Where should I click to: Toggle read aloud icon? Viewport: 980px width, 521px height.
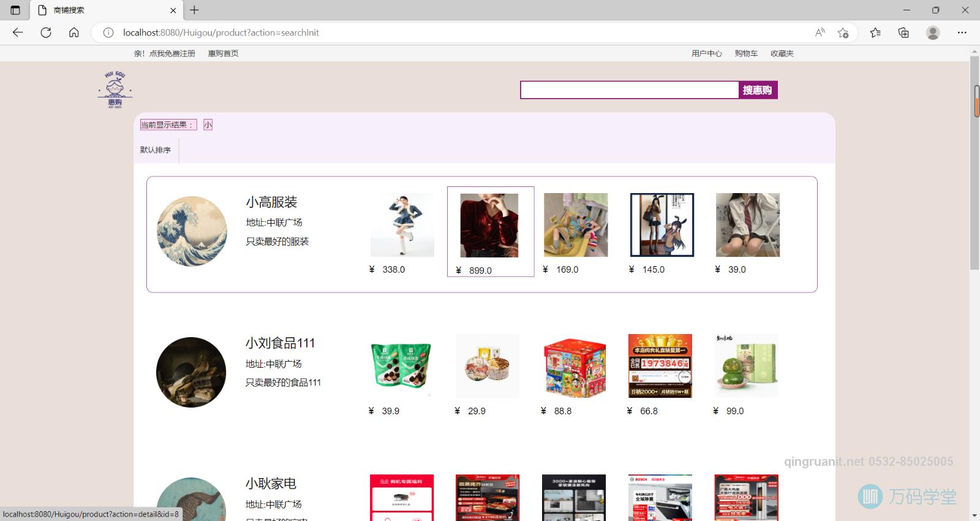820,32
